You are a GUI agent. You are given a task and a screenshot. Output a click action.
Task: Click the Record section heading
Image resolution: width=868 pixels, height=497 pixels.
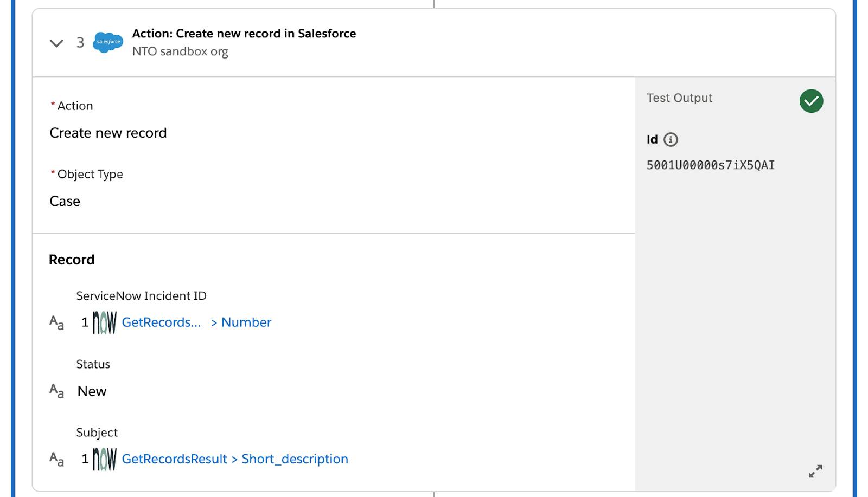(x=72, y=260)
